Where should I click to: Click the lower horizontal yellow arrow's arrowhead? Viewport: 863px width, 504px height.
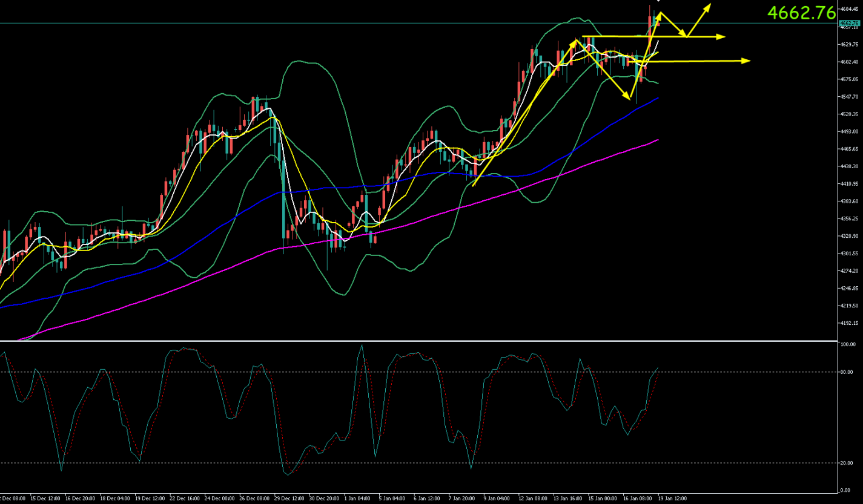click(746, 61)
